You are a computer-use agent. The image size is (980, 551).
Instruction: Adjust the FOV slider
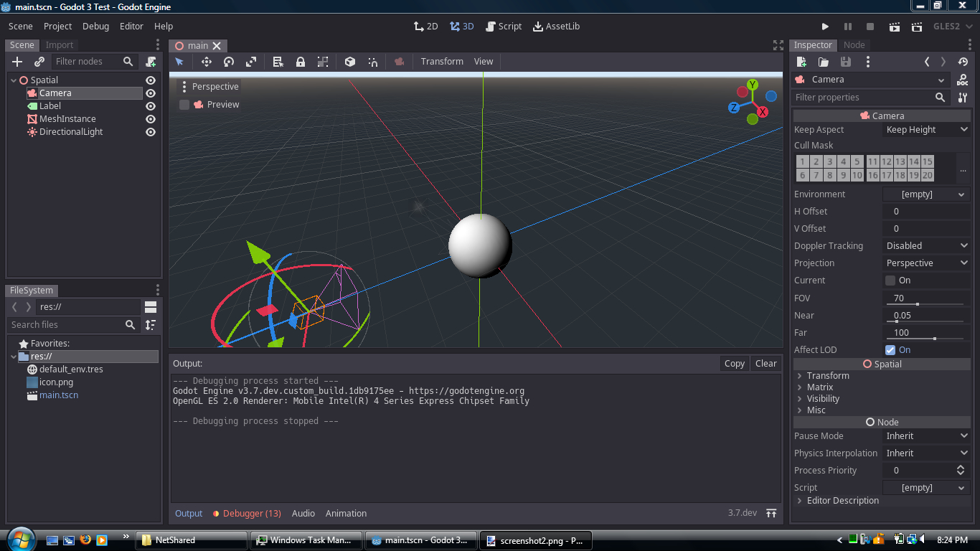coord(918,304)
